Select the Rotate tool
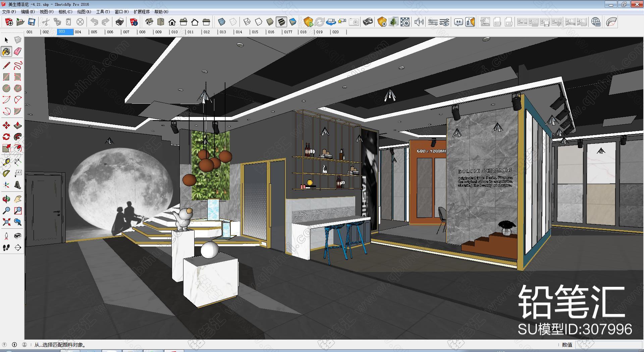Screen dimensions: 644x352 pyautogui.click(x=6, y=137)
